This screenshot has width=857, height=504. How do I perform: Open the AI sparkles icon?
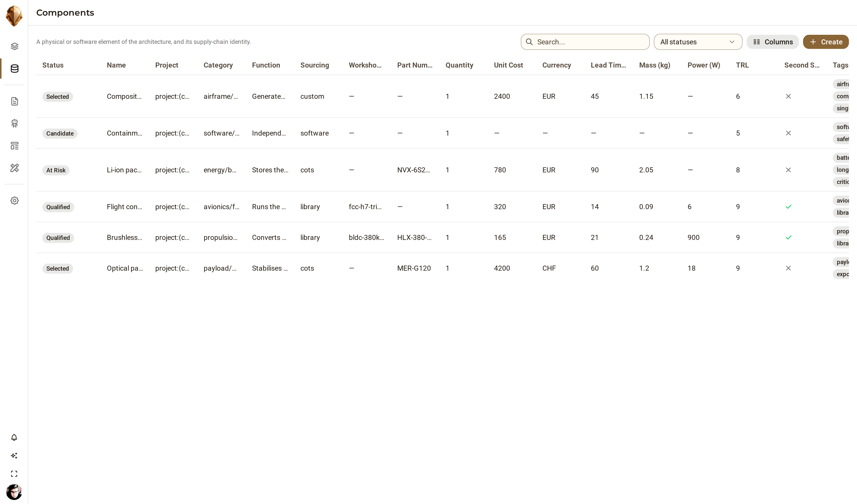tap(14, 455)
